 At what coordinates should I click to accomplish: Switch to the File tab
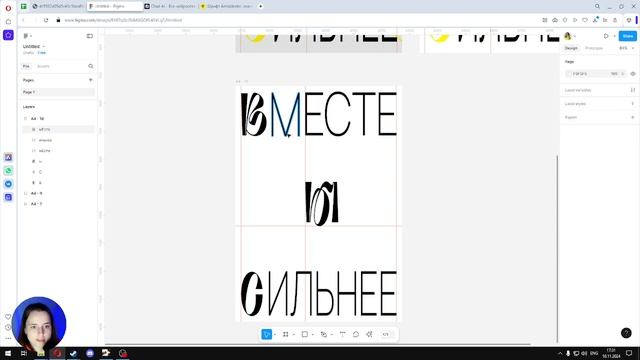coord(26,66)
